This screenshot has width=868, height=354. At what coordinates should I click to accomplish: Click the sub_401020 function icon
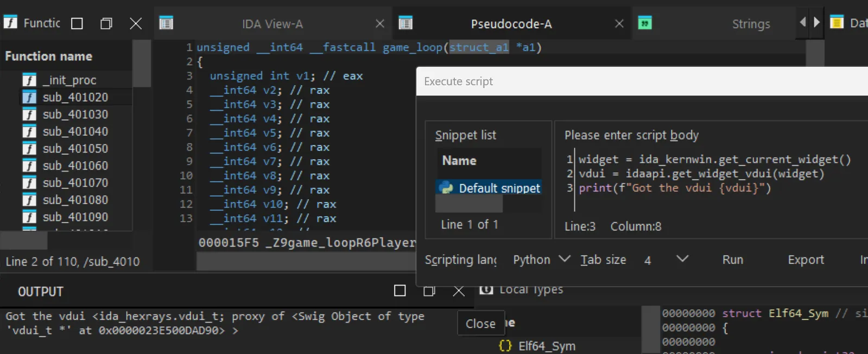click(29, 97)
